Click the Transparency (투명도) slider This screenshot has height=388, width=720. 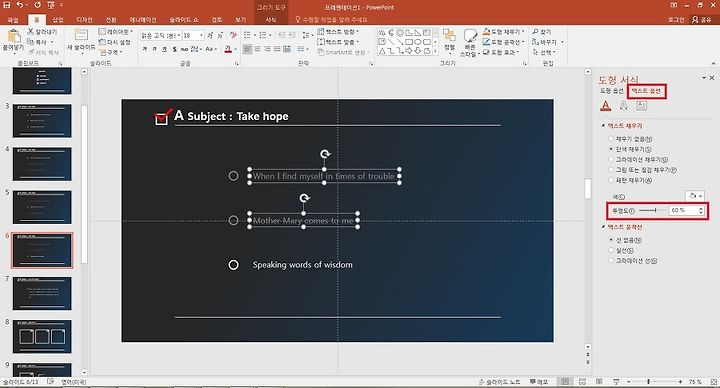652,210
